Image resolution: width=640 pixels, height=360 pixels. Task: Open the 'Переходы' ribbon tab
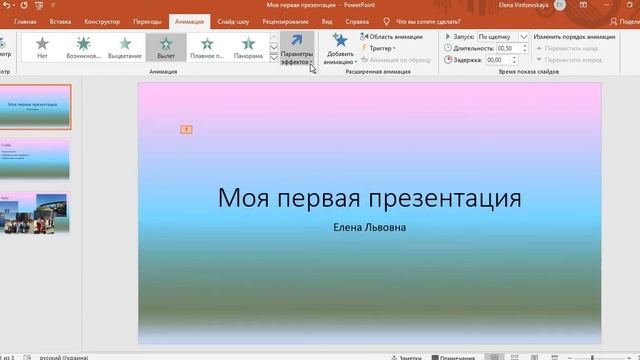tap(147, 22)
